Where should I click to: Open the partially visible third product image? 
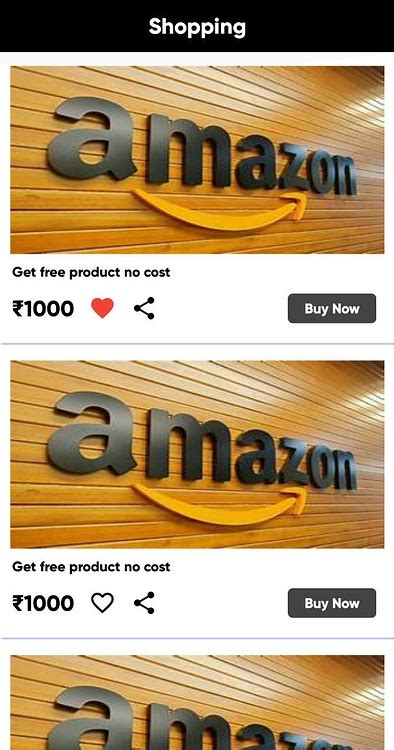coord(197,703)
